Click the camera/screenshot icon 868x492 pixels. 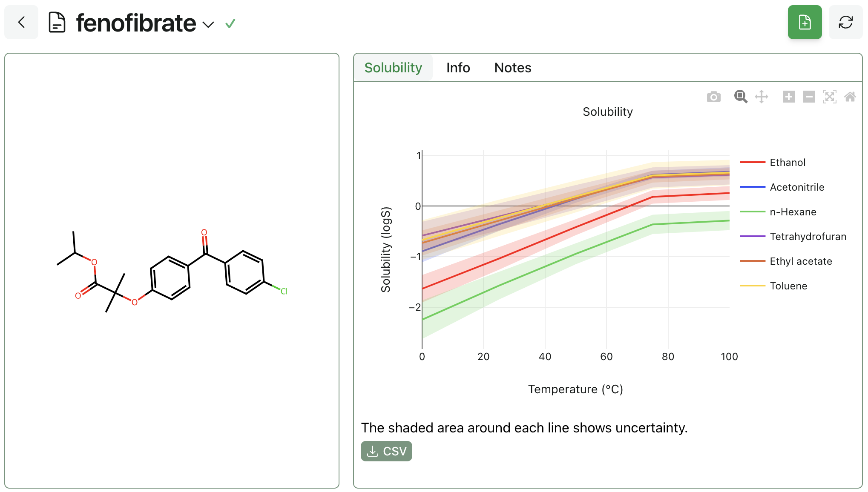click(713, 97)
